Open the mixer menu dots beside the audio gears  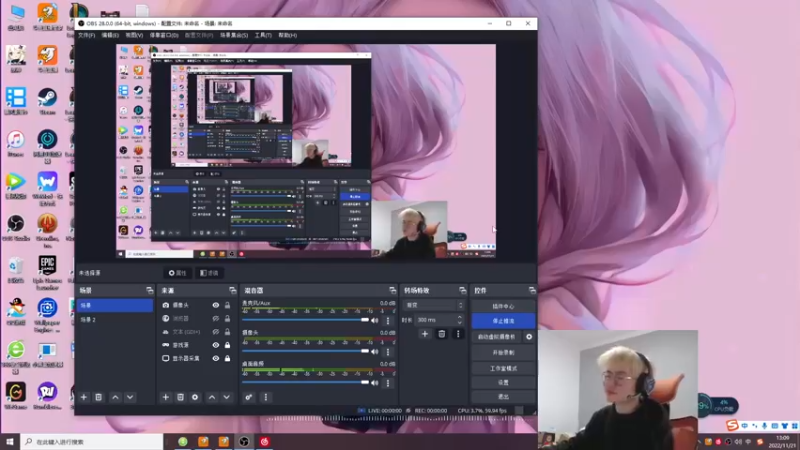(265, 397)
